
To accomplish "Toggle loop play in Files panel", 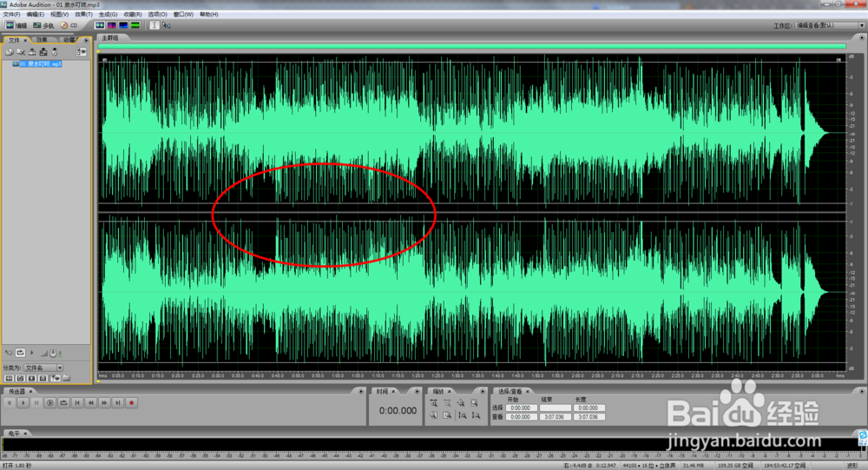I will pos(21,353).
